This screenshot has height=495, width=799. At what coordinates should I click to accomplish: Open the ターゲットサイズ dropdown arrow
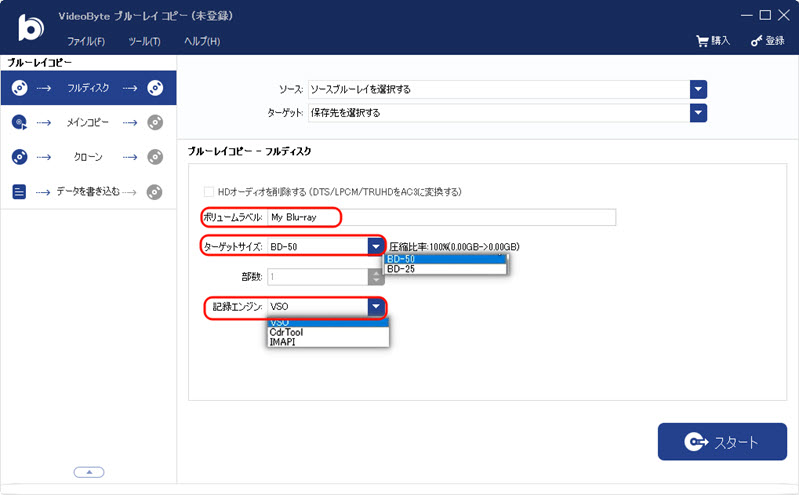[376, 247]
